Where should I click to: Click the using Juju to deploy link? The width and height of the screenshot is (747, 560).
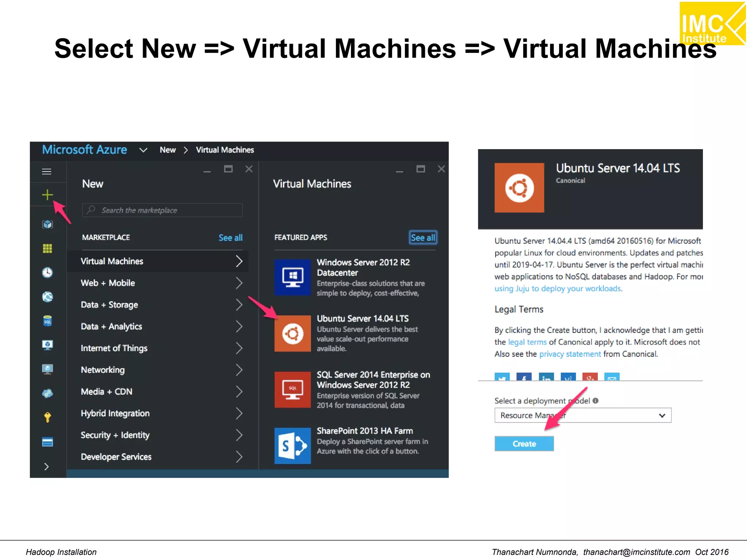click(558, 289)
